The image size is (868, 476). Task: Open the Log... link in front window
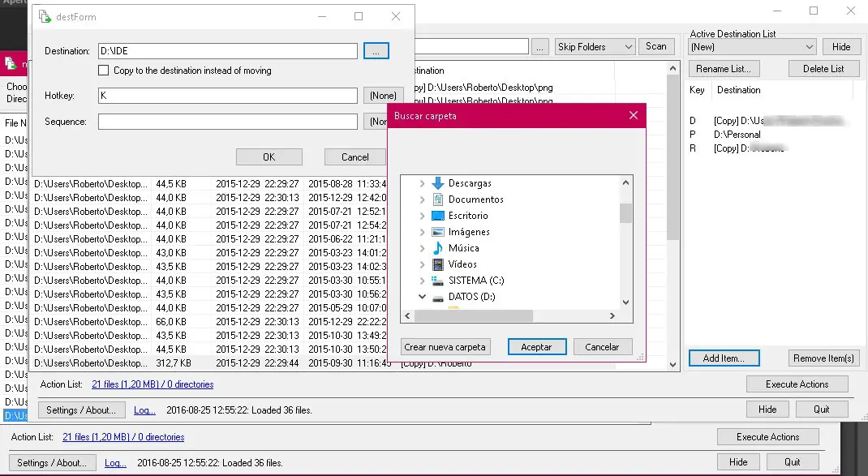144,410
